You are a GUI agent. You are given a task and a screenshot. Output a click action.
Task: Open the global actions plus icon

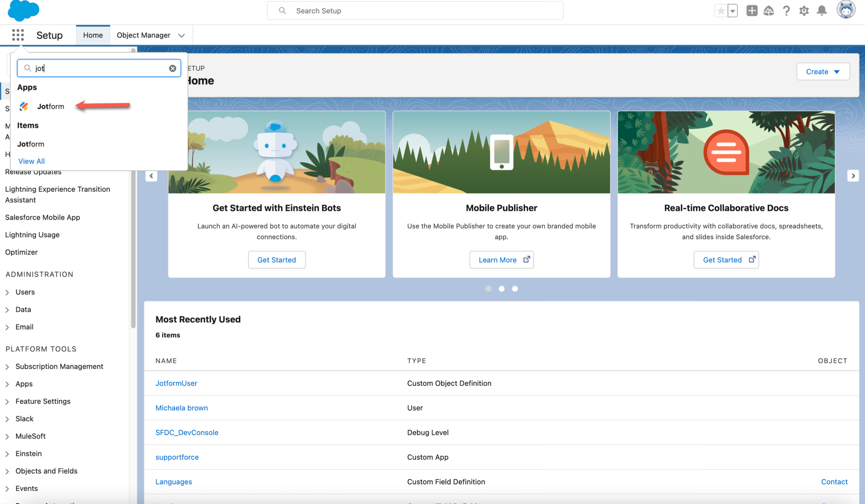point(751,11)
